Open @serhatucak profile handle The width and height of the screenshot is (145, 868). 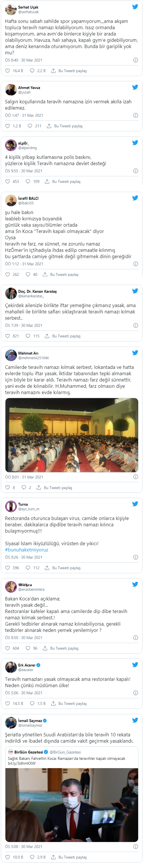[x=28, y=12]
